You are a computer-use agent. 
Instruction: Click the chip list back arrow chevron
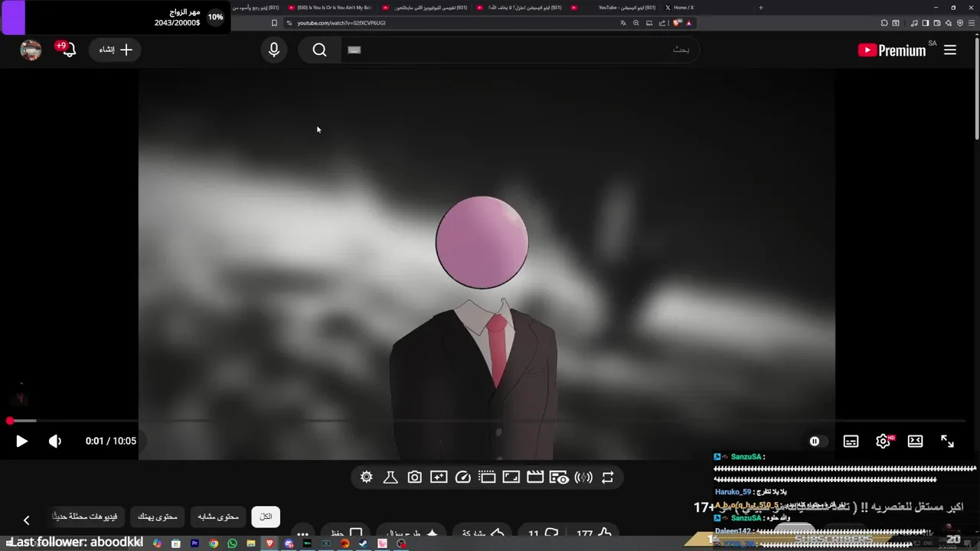[26, 520]
